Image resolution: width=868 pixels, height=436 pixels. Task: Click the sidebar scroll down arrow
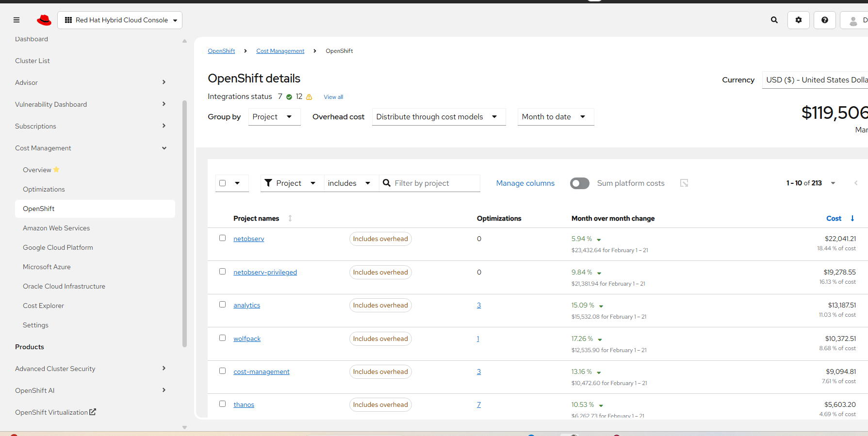pos(184,427)
